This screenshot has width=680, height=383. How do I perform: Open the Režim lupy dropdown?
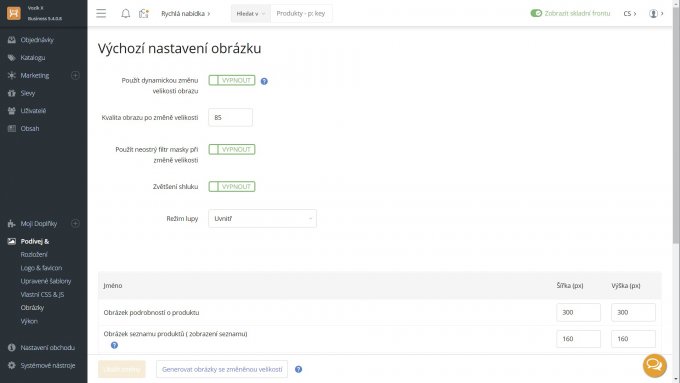pos(262,219)
